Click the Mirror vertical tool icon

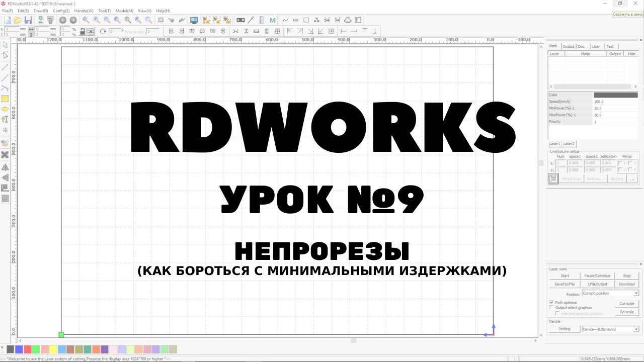[5, 177]
